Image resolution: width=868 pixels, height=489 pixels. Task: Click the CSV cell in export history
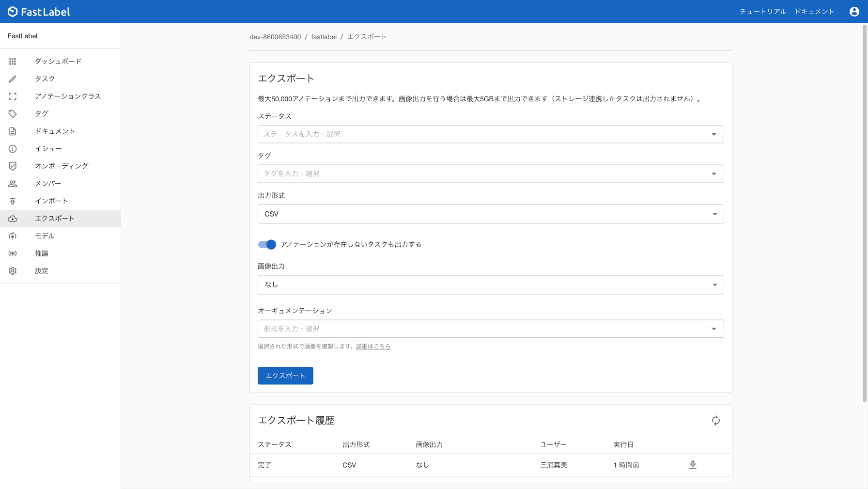point(349,465)
